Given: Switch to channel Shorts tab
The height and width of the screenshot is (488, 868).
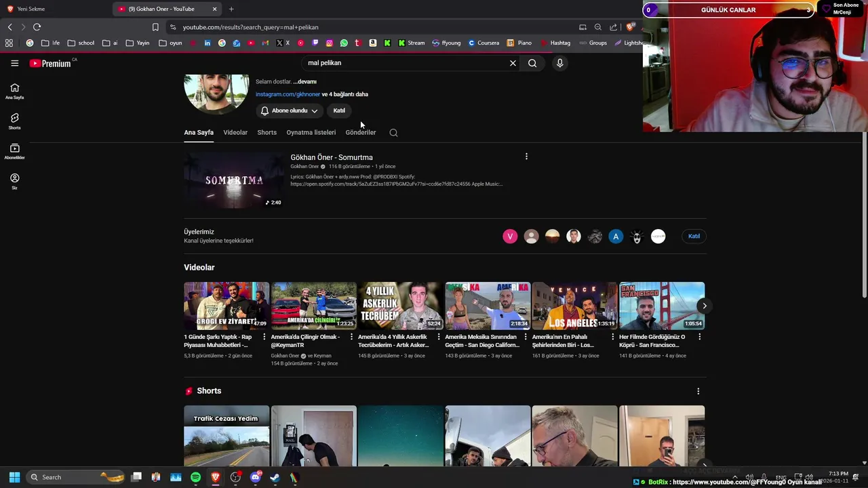Looking at the screenshot, I should 267,133.
